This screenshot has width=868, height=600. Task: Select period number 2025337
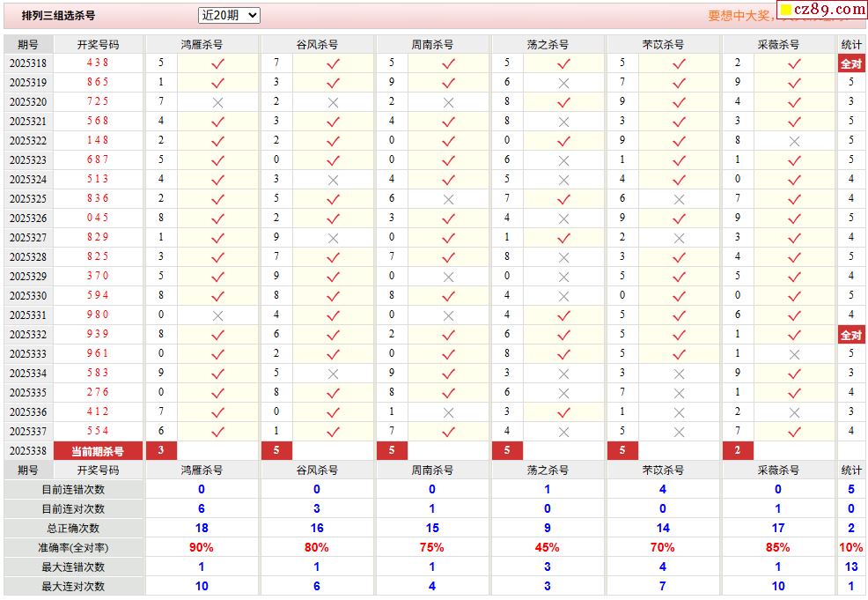28,432
